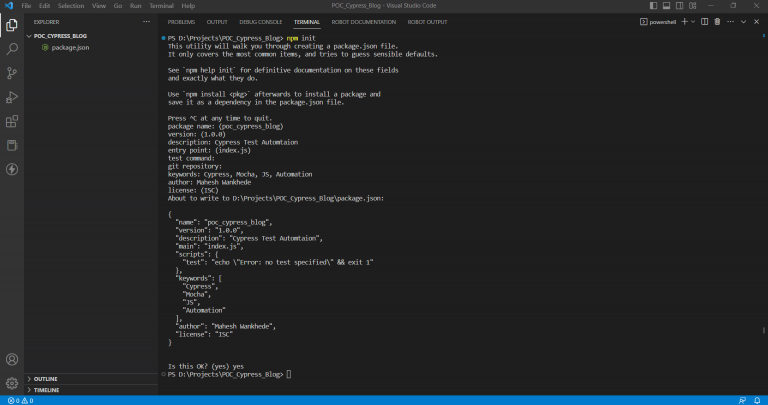Open the Extensions view
Viewport: 768px width, 405px height.
click(12, 121)
